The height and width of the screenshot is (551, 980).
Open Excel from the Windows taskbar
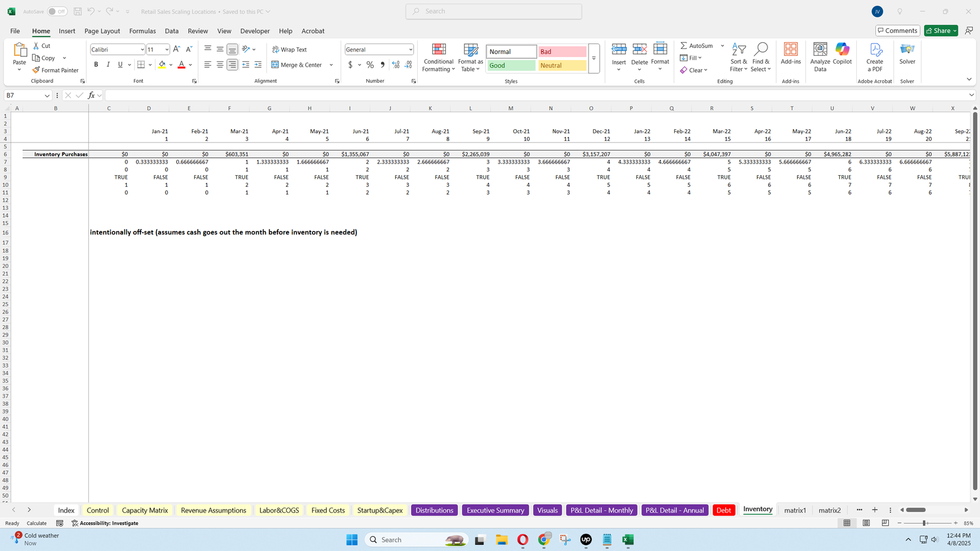[x=628, y=540]
